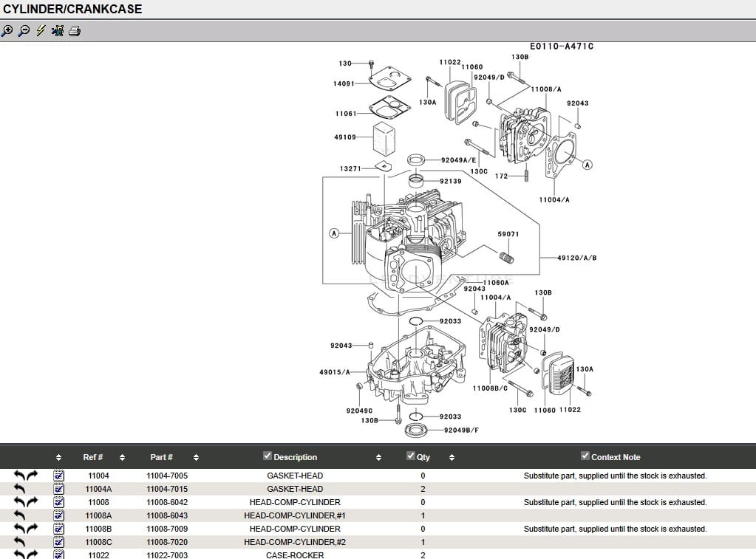The image size is (756, 559).
Task: Select part number 11008-6043
Action: (167, 515)
